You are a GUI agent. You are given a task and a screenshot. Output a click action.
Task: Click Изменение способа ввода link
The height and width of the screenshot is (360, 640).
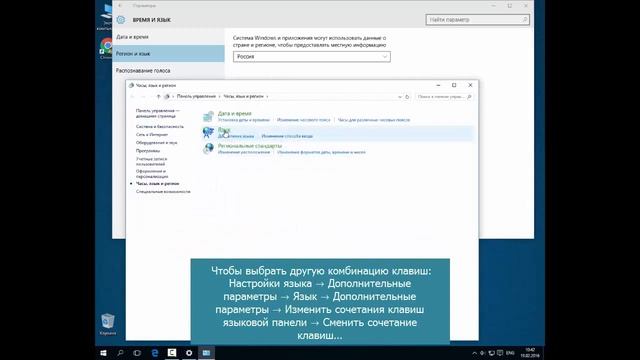[287, 136]
